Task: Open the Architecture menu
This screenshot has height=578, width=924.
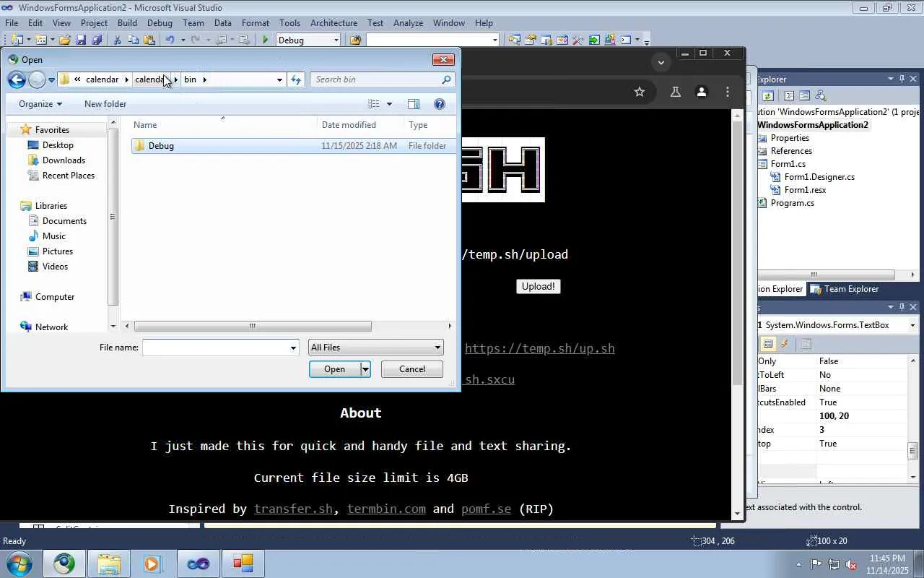Action: coord(334,22)
